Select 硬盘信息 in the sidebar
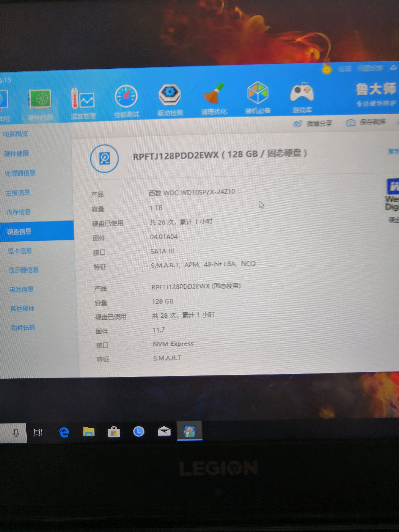 37,231
